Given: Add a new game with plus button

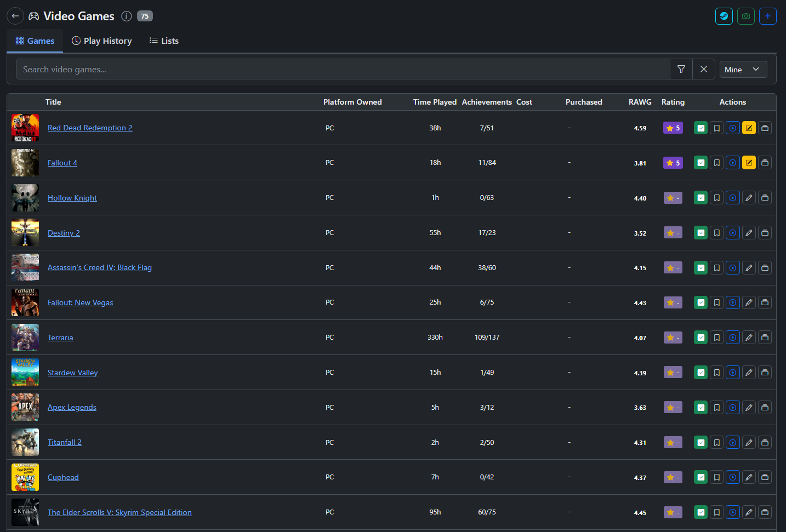Looking at the screenshot, I should tap(767, 16).
